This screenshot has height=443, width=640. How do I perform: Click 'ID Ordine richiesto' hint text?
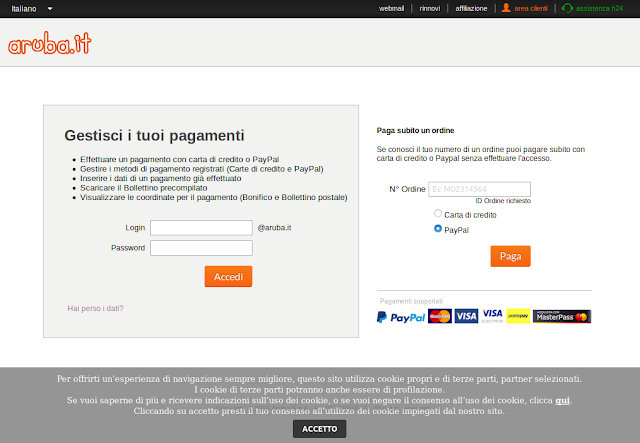click(503, 201)
